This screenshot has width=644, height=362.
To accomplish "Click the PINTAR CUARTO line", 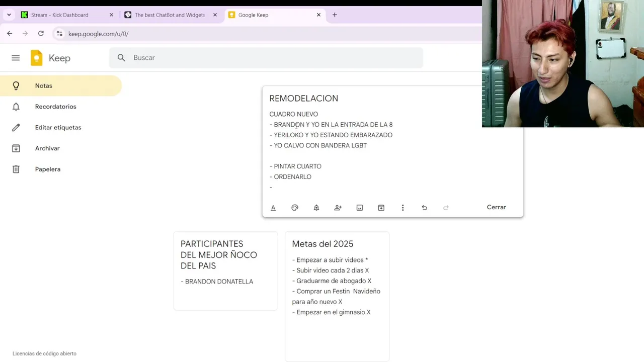I will click(x=295, y=166).
